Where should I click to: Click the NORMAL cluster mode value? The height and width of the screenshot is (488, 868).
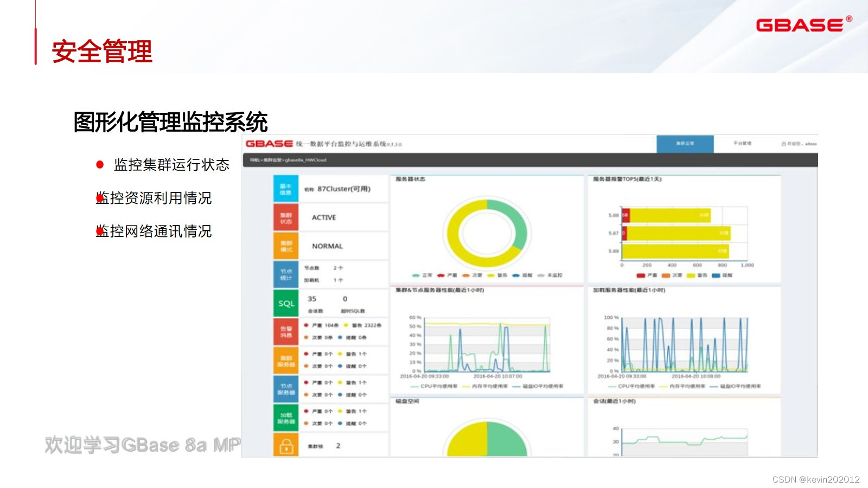point(327,246)
